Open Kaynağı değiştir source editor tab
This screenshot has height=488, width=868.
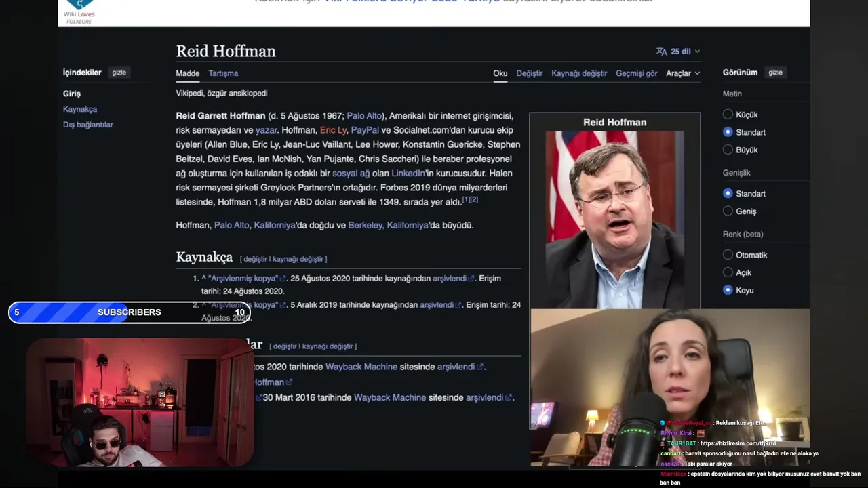coord(579,73)
